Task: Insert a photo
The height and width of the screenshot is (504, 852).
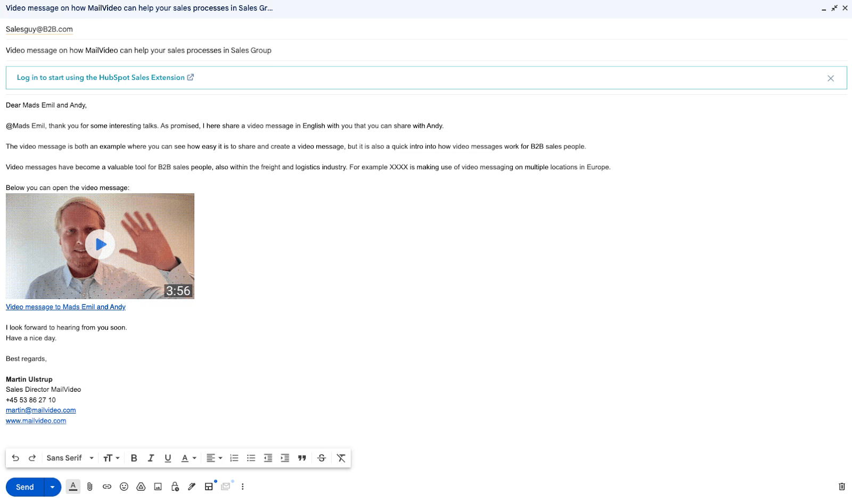Action: click(158, 486)
